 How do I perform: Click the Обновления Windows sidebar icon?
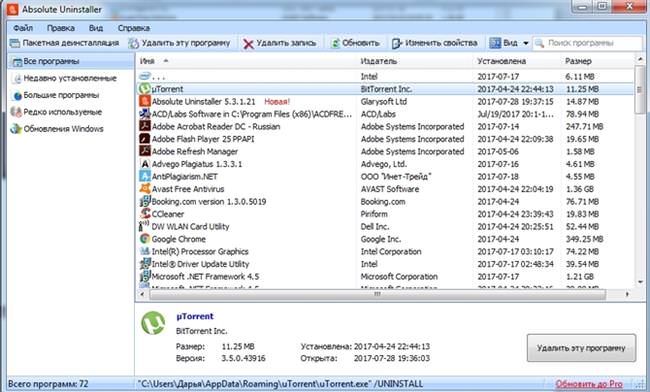[17, 129]
